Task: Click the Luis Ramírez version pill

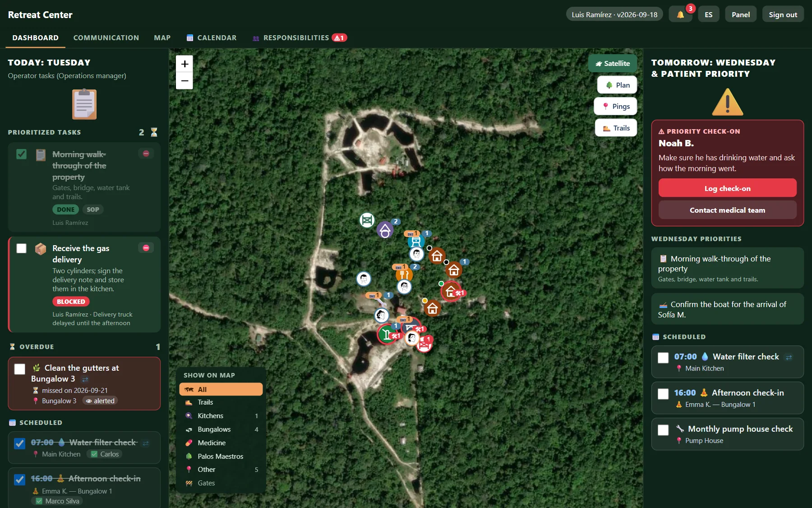Action: click(x=614, y=14)
